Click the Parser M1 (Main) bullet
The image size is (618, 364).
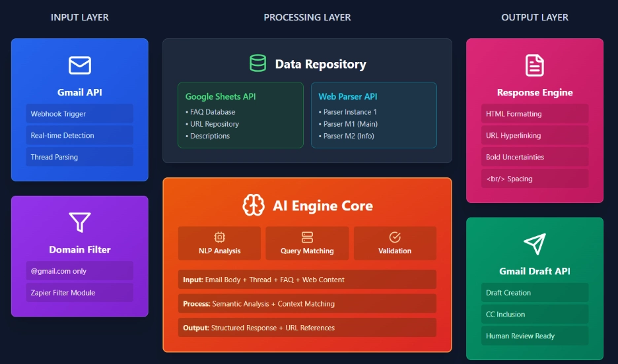point(348,124)
